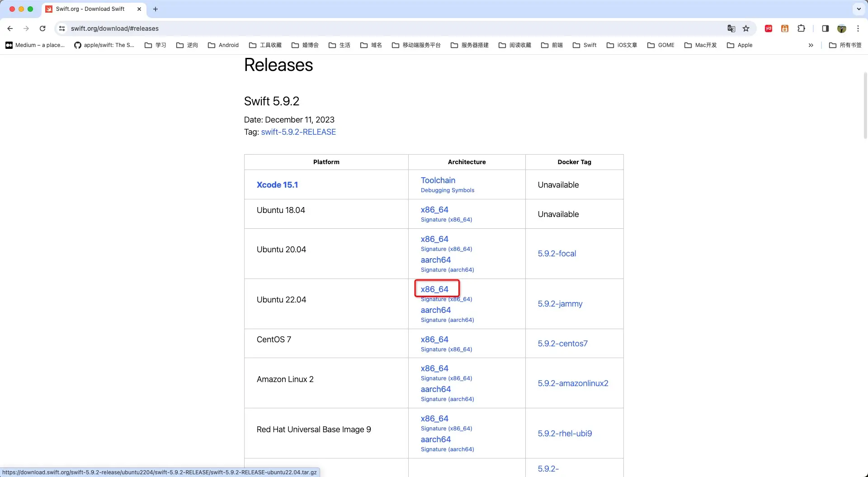Open Swift bookmark folder

(584, 45)
